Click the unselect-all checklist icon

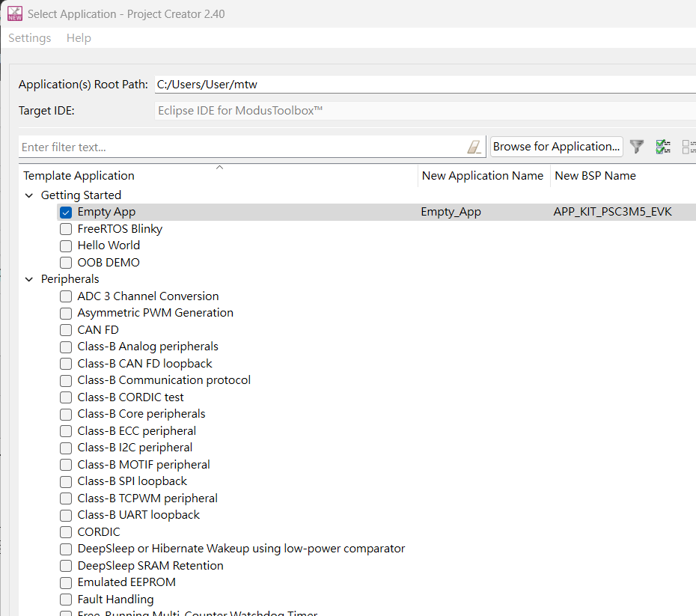tap(689, 147)
